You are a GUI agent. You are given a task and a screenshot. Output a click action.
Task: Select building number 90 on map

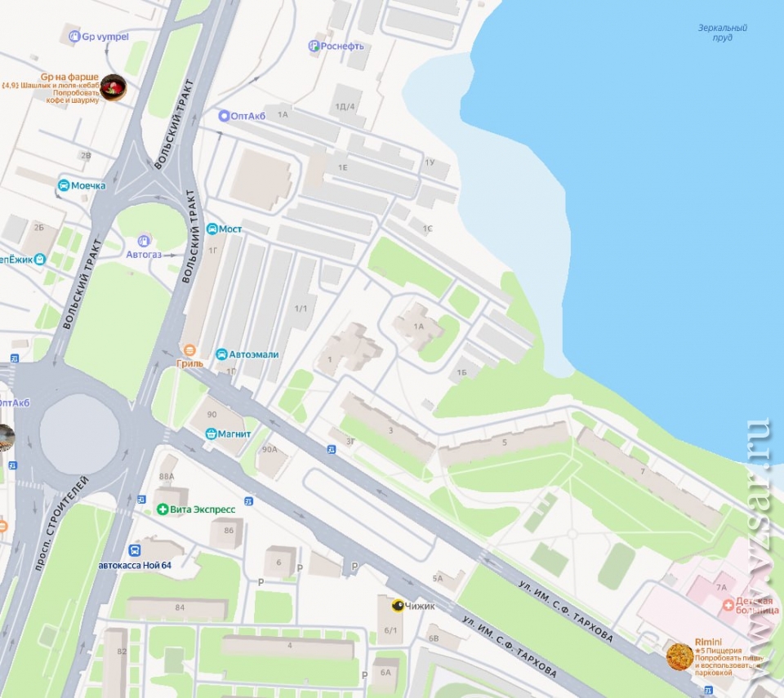pyautogui.click(x=212, y=415)
